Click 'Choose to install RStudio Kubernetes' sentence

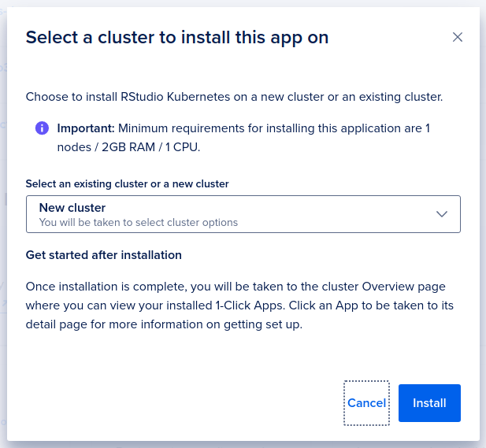tap(234, 97)
